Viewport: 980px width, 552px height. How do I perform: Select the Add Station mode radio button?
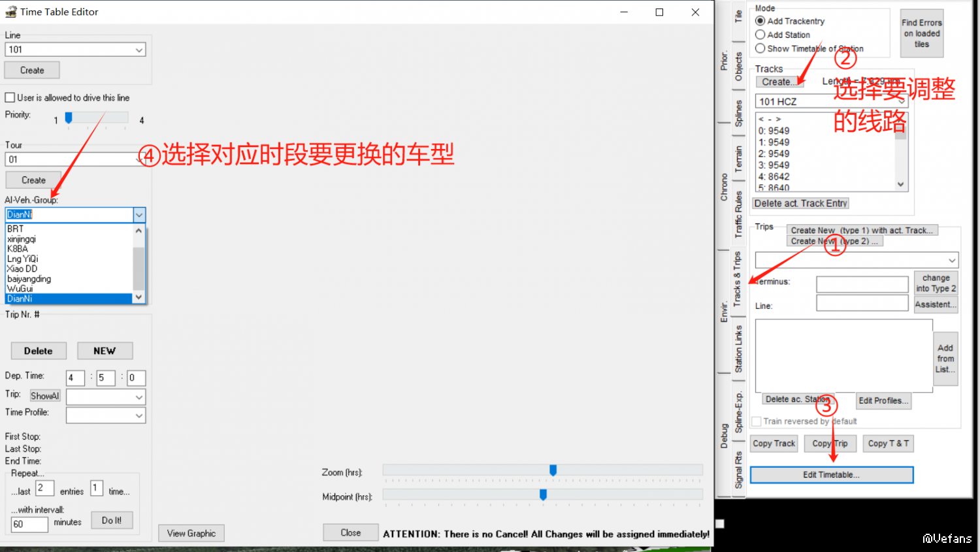[x=760, y=35]
